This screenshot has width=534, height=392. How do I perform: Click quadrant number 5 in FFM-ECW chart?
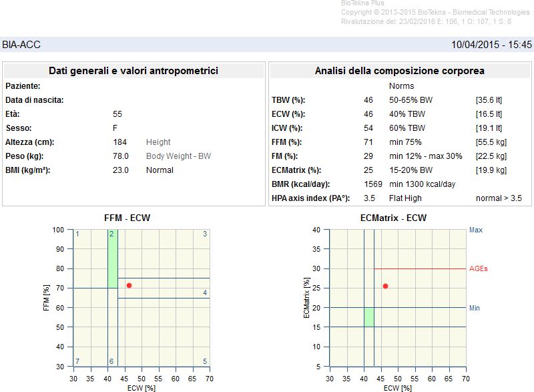pyautogui.click(x=205, y=361)
